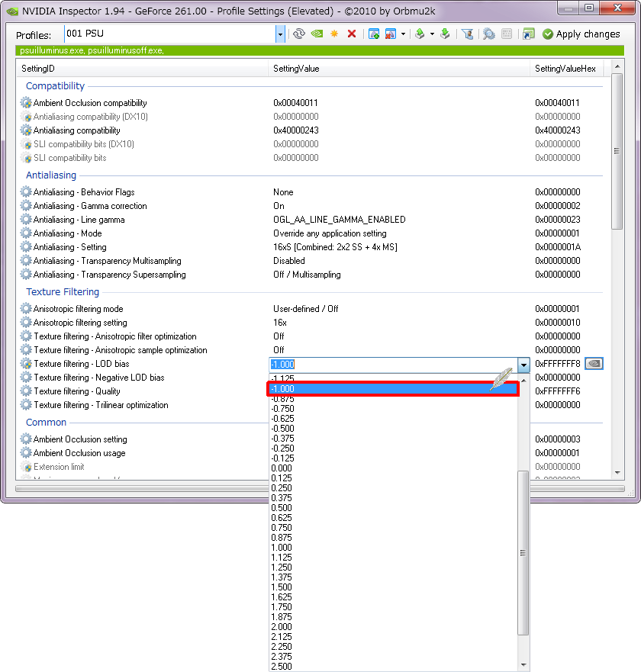Click the Texture Filtering group header
This screenshot has width=641, height=672.
coord(63,292)
